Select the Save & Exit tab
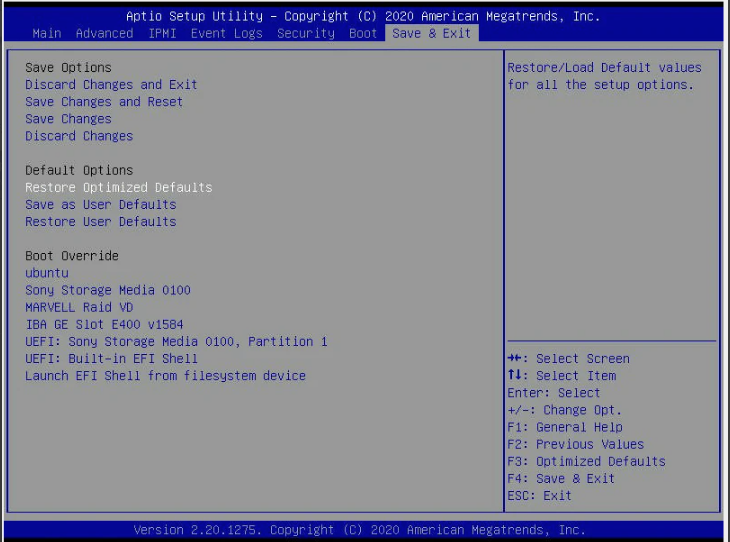This screenshot has width=730, height=542. [432, 34]
